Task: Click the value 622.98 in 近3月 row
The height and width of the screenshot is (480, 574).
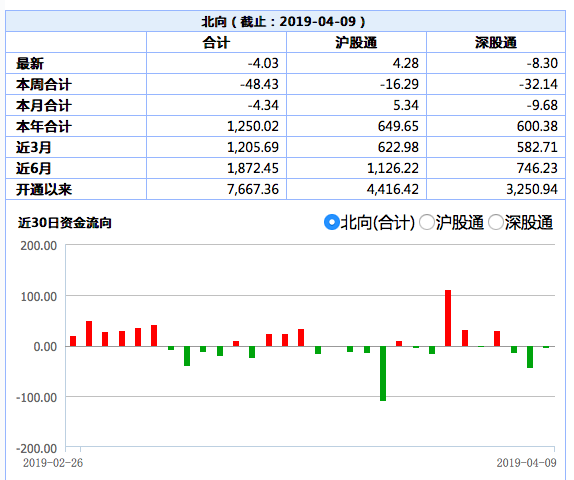Action: click(x=398, y=147)
